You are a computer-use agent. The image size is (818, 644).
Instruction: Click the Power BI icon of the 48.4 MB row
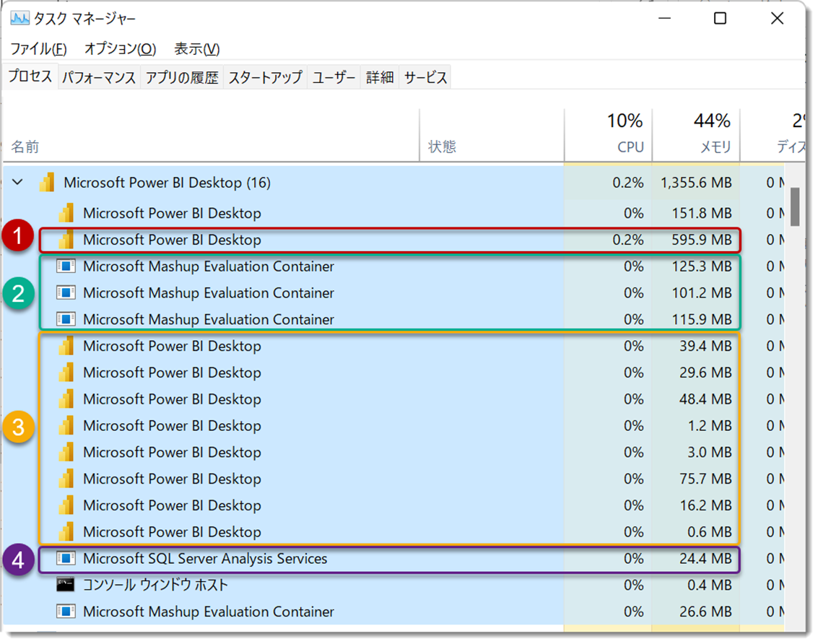coord(66,399)
